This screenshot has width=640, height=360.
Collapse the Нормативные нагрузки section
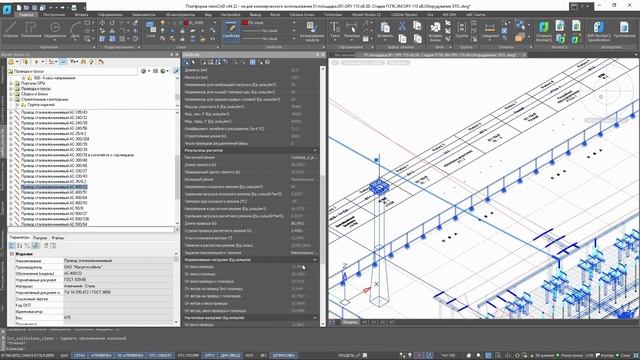point(315,260)
